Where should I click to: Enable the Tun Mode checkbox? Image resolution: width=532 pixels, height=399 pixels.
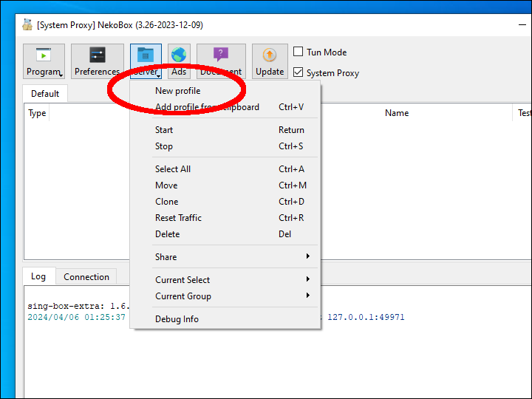[299, 52]
